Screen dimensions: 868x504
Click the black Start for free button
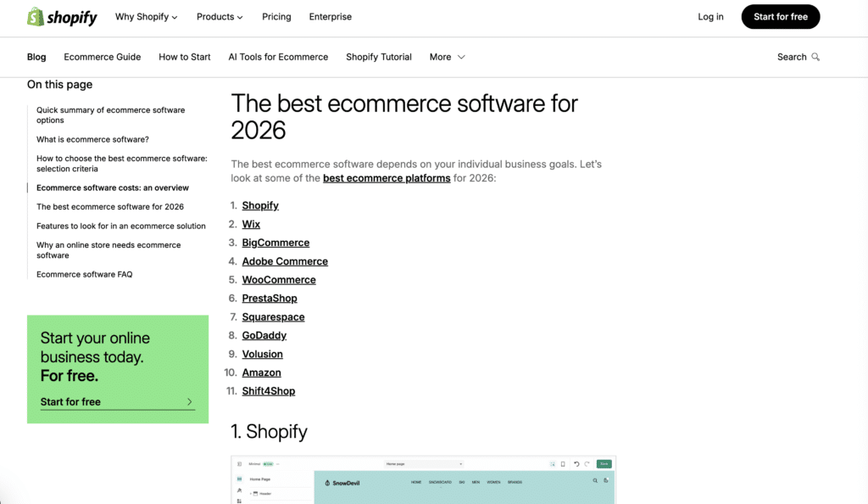781,17
